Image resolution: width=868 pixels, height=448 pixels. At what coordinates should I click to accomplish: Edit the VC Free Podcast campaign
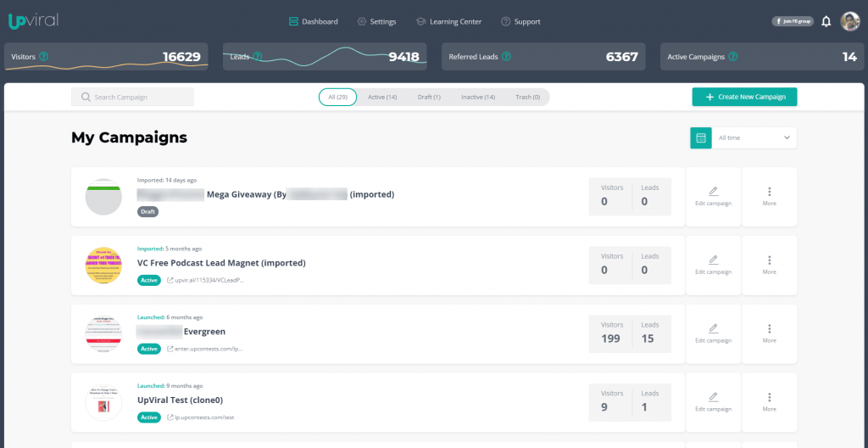713,265
